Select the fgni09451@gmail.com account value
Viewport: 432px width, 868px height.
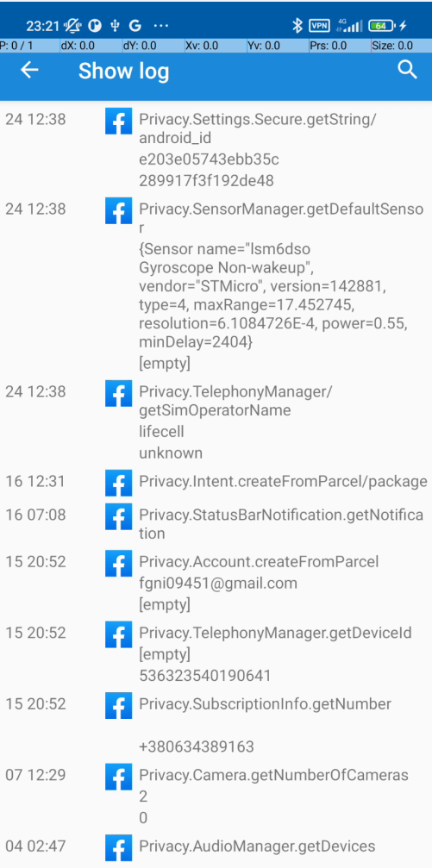pyautogui.click(x=218, y=583)
